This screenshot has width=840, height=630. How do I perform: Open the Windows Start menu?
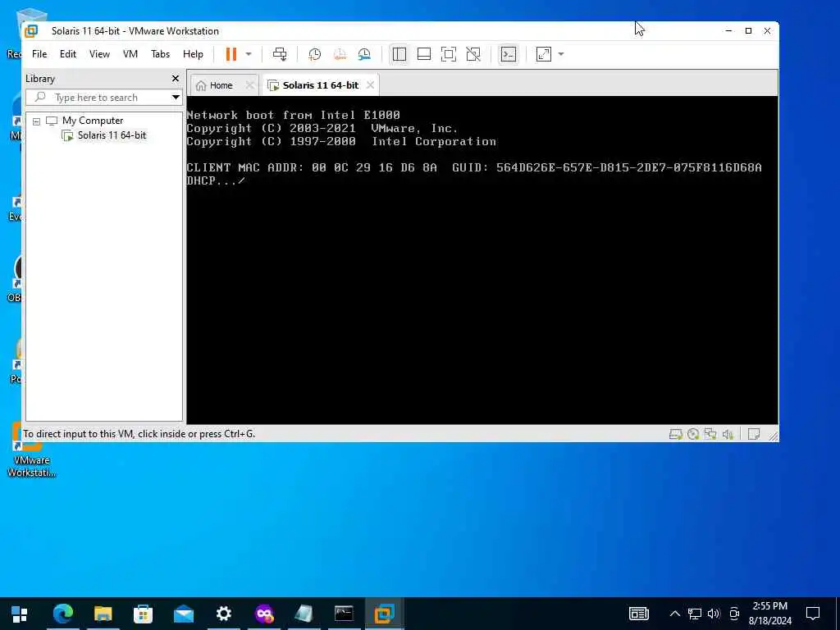(20, 614)
